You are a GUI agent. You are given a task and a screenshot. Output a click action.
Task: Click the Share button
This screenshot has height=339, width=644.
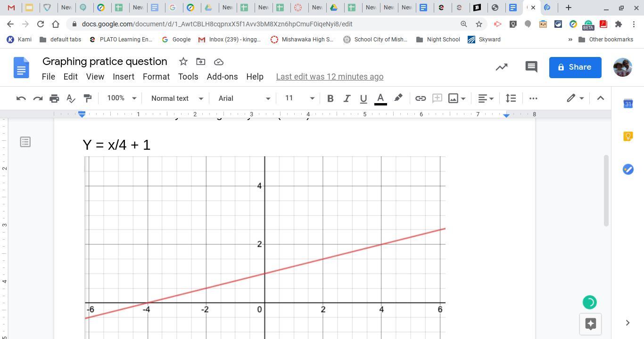pos(575,67)
